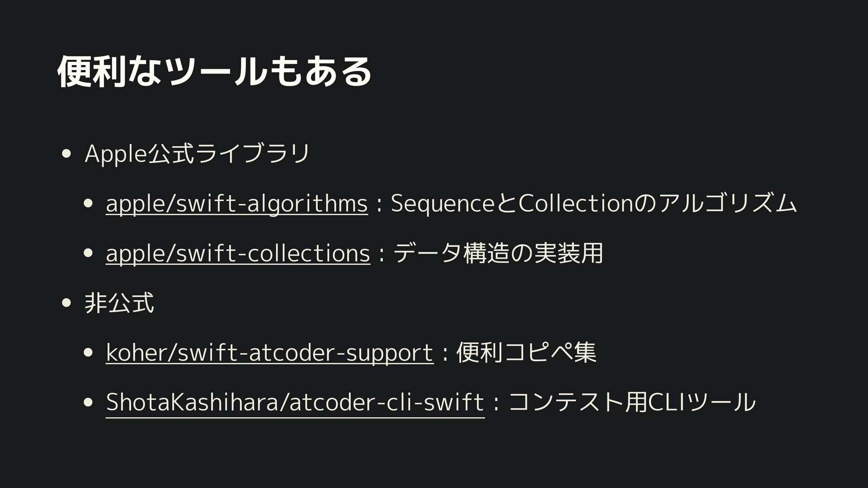
Task: Click the bullet dot before Apple公式ライブラリ
Action: coord(66,154)
